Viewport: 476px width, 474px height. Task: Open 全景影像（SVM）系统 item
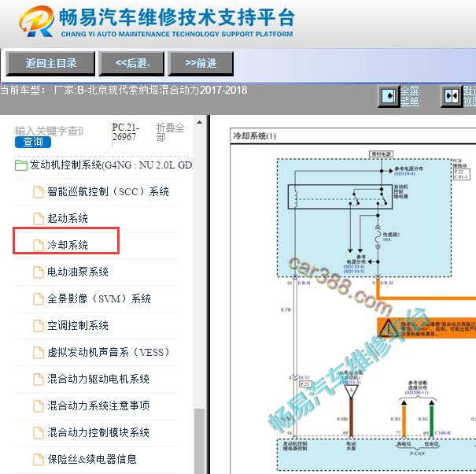click(x=99, y=298)
